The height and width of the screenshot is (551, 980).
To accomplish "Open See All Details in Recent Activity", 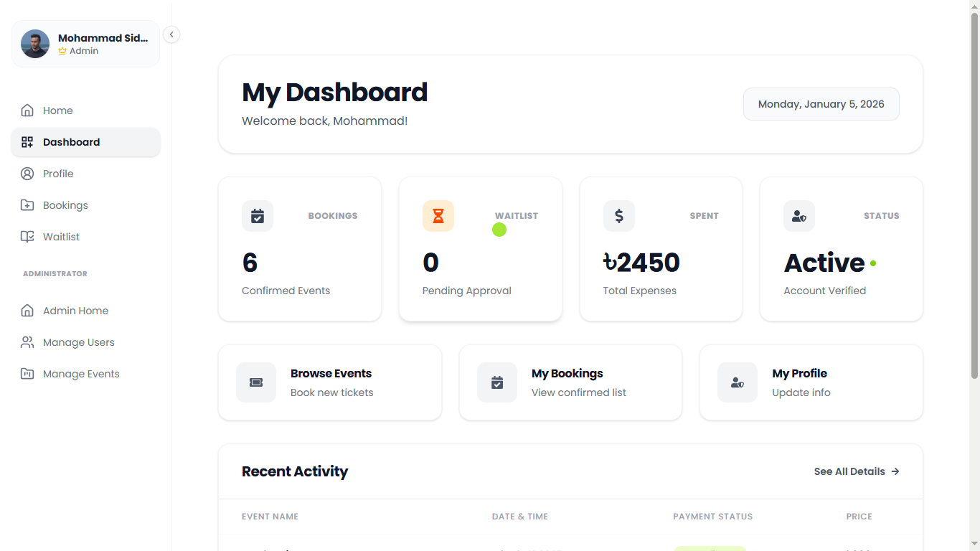I will tap(856, 471).
